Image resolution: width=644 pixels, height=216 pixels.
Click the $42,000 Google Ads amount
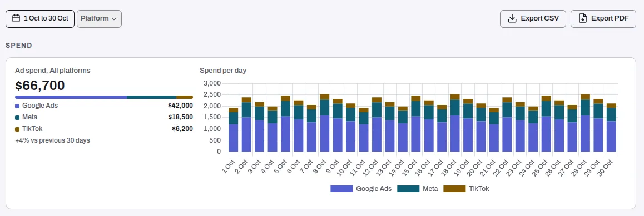point(180,106)
